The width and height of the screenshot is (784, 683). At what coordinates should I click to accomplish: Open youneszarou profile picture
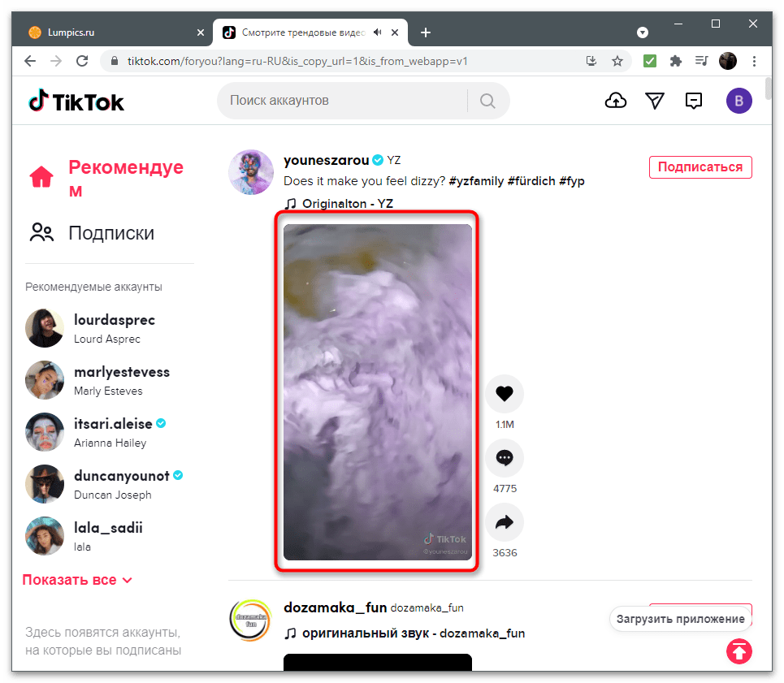251,172
